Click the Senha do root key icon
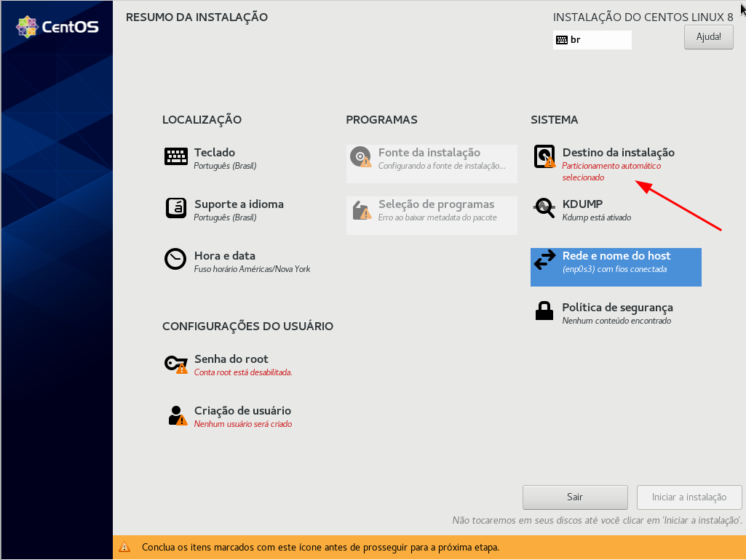 (176, 364)
